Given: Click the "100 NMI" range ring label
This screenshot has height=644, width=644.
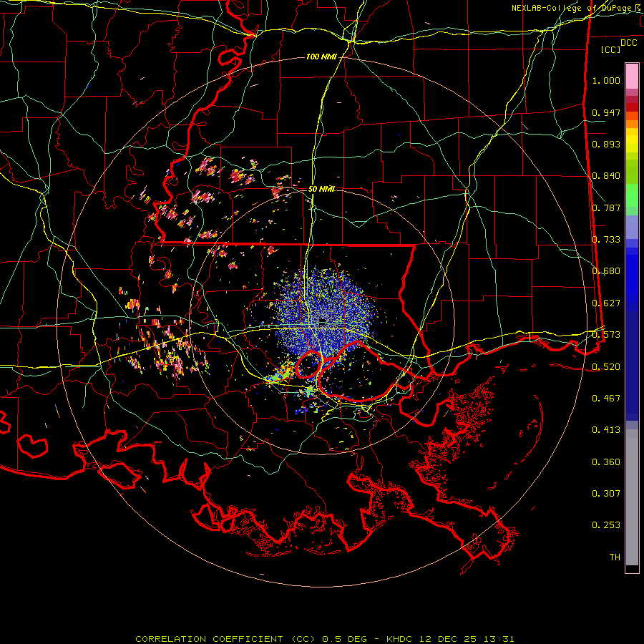Looking at the screenshot, I should [x=321, y=57].
